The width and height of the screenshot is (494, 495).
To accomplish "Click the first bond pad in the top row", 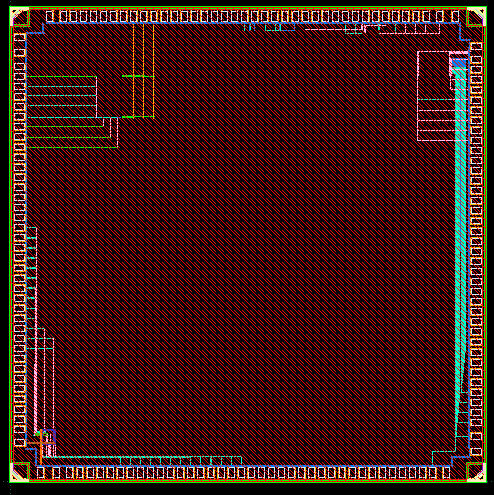I will click(x=50, y=17).
